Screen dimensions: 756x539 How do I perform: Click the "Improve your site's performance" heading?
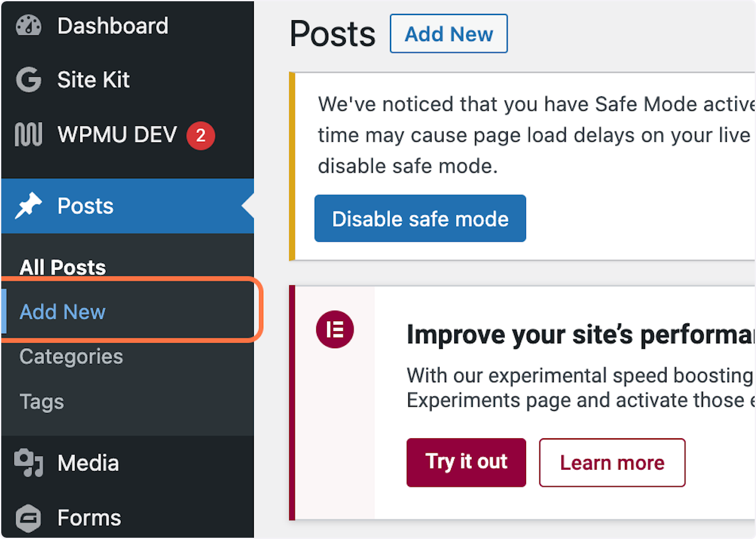(581, 334)
